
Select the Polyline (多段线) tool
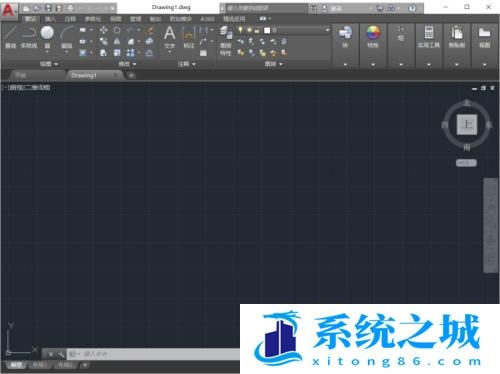click(29, 37)
